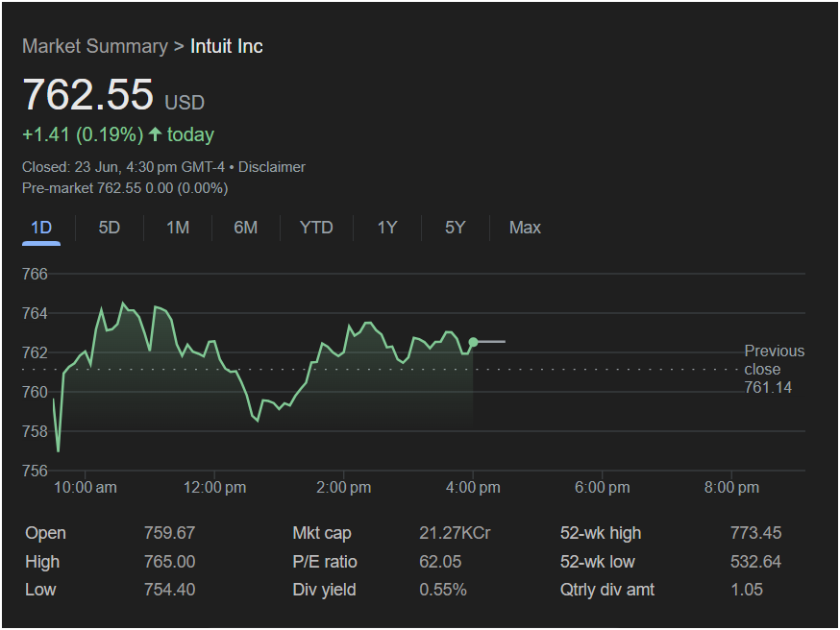The image size is (840, 630).
Task: Open the 1M chart range
Action: 178,228
